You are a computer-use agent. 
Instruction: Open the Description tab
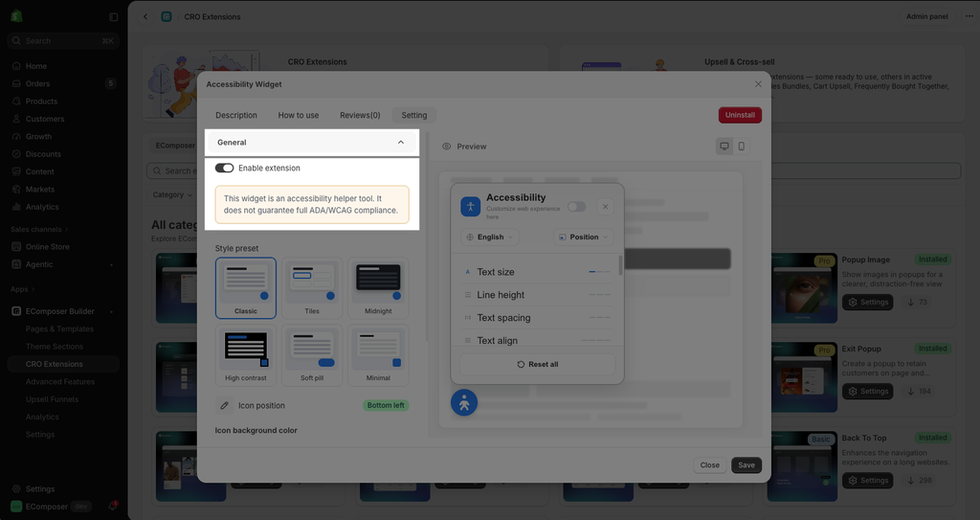click(236, 115)
